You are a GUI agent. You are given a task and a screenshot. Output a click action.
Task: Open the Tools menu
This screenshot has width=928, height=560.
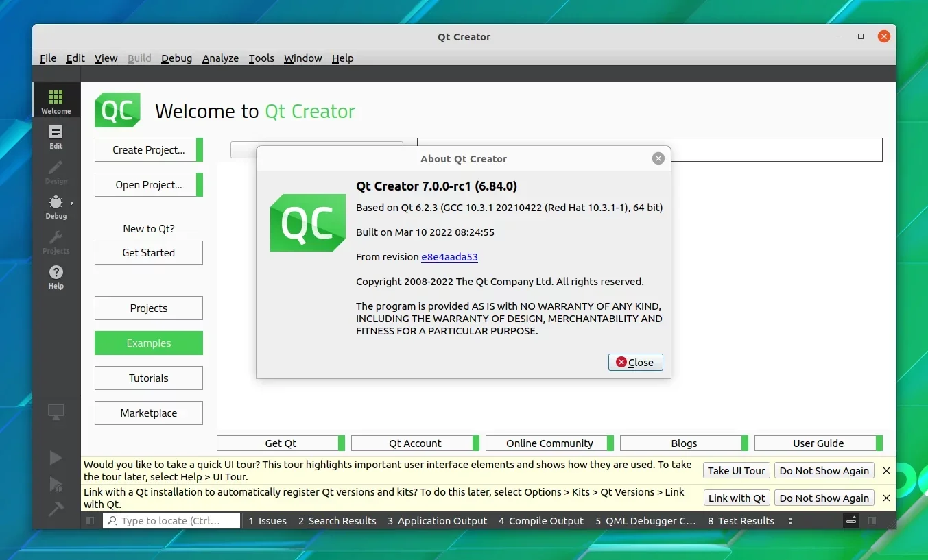pos(261,58)
